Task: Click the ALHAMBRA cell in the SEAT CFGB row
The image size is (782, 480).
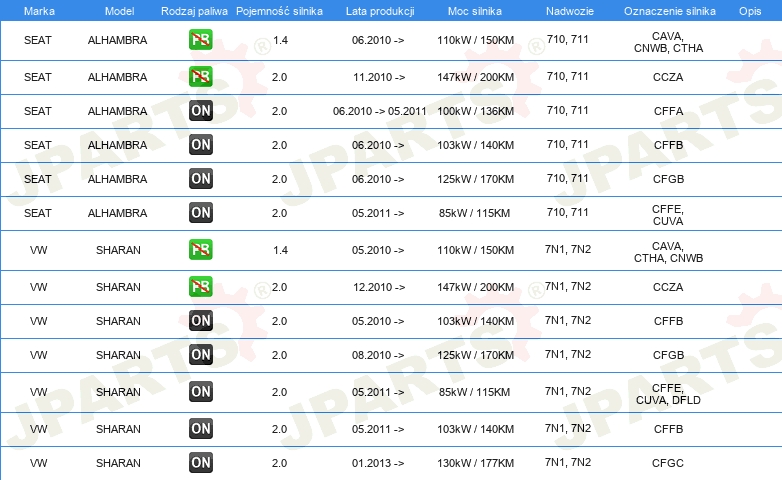Action: point(117,179)
